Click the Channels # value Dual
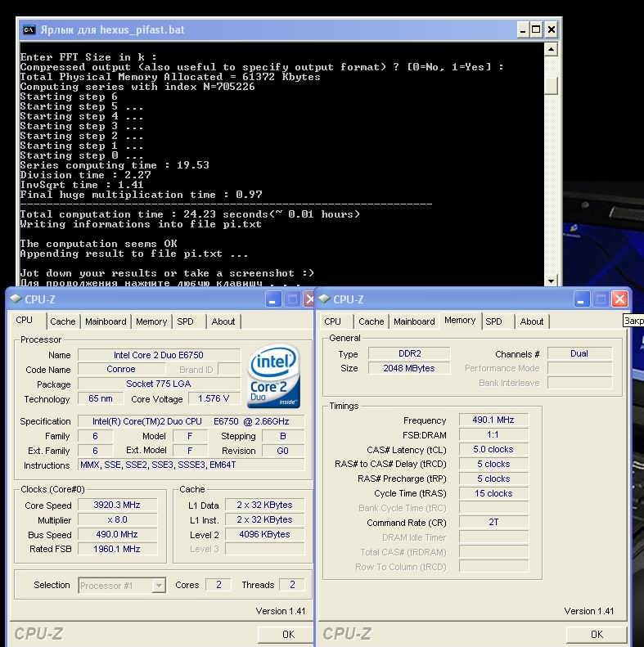 coord(579,353)
